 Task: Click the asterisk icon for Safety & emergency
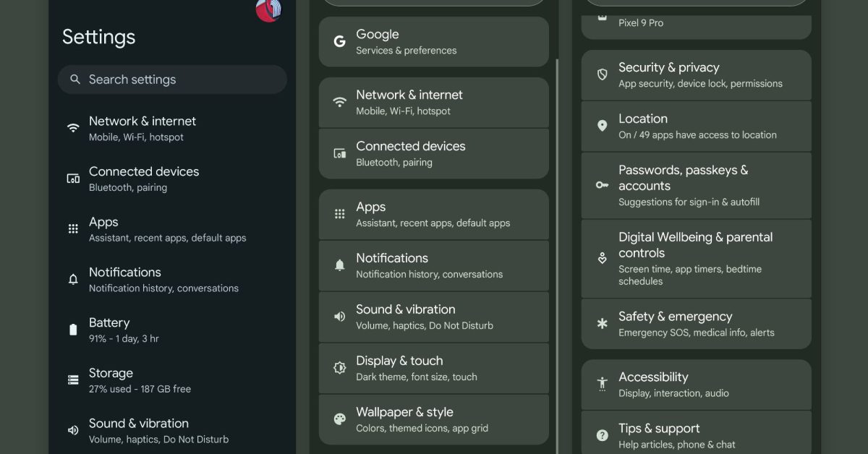[602, 324]
